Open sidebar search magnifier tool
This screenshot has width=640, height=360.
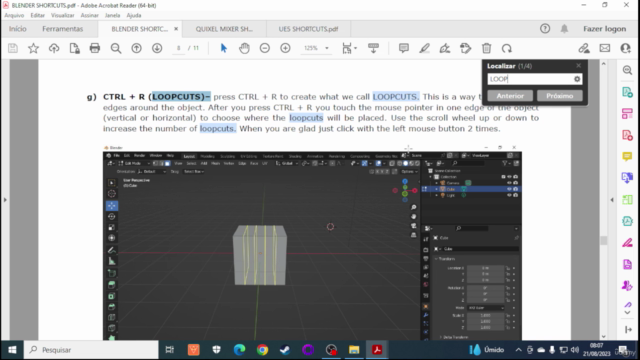click(627, 70)
